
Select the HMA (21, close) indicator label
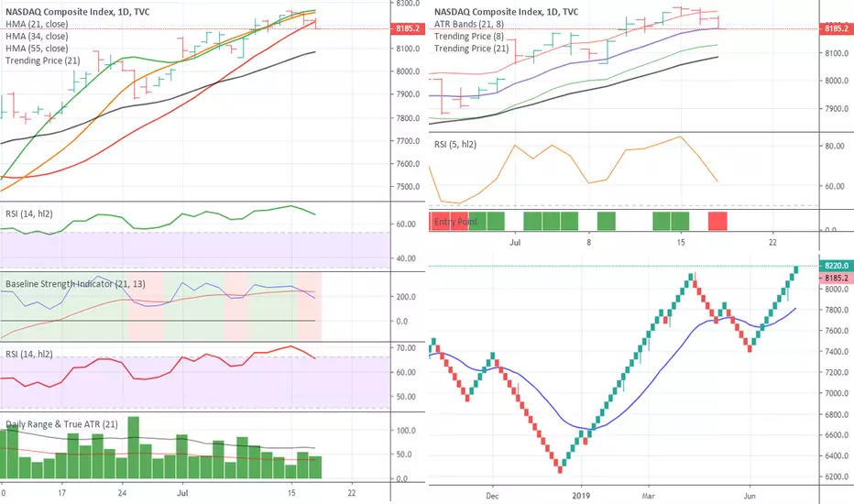coord(37,24)
